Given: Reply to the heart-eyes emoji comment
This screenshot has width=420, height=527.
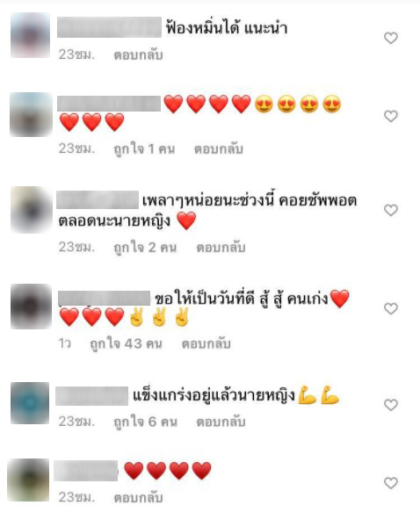Looking at the screenshot, I should 219,149.
